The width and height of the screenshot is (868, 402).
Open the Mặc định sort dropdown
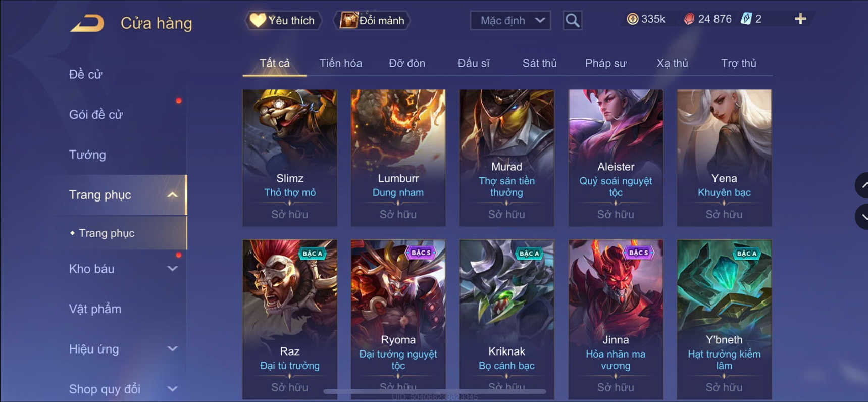pyautogui.click(x=510, y=21)
